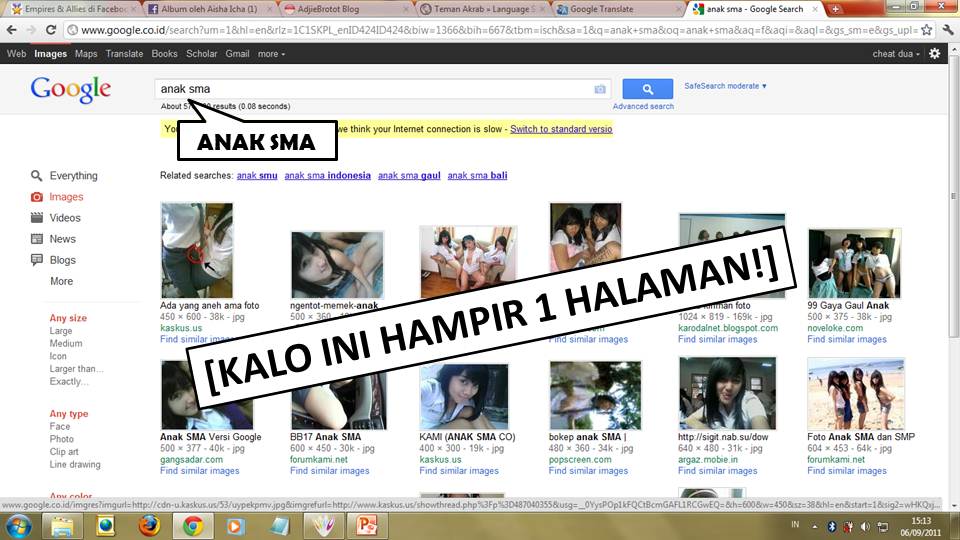
Task: Click the Chrome taskbar icon
Action: (192, 527)
